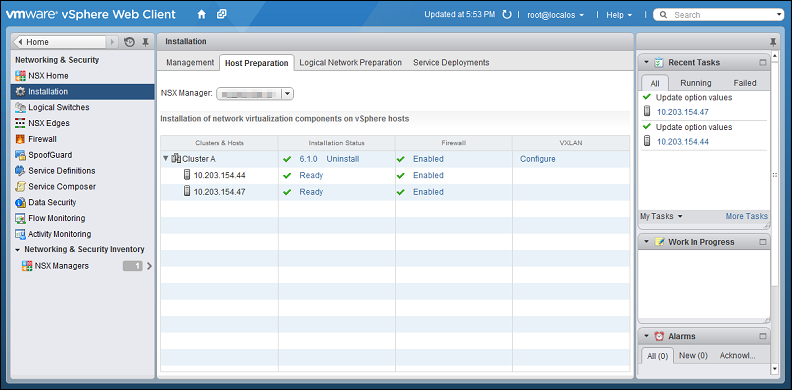Click Uninstall link for Cluster A
The image size is (792, 390).
point(342,159)
